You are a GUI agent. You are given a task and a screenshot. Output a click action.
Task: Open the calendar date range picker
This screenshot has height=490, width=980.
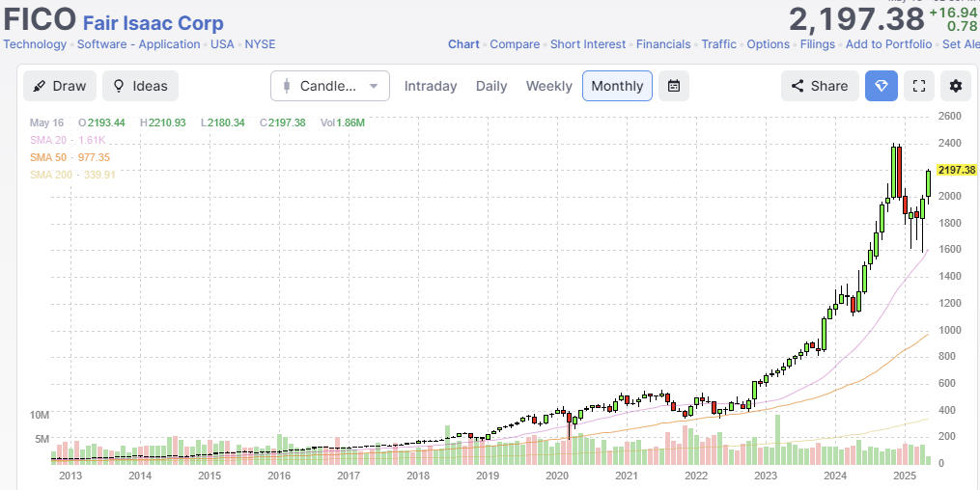[x=674, y=86]
